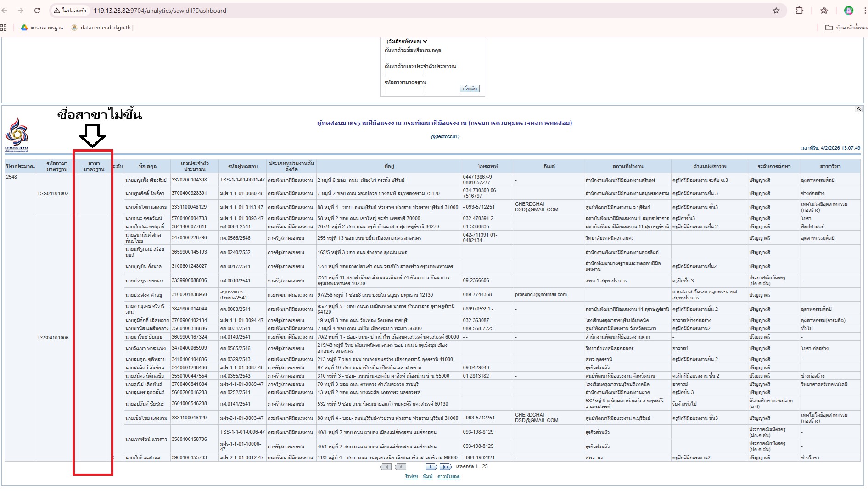Bookmark this page with the star icon
Viewport: 868px width, 491px height.
coord(776,11)
